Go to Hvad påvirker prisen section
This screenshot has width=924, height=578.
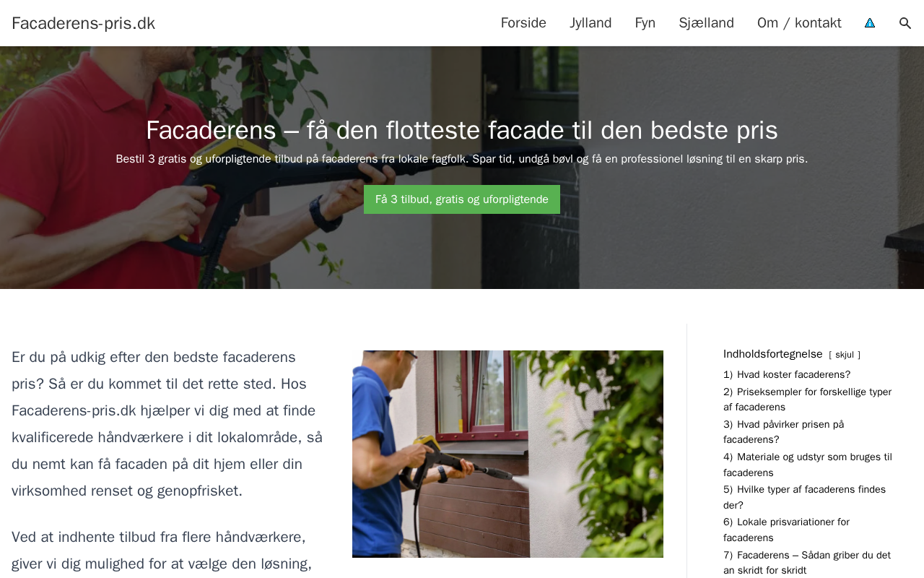784,432
